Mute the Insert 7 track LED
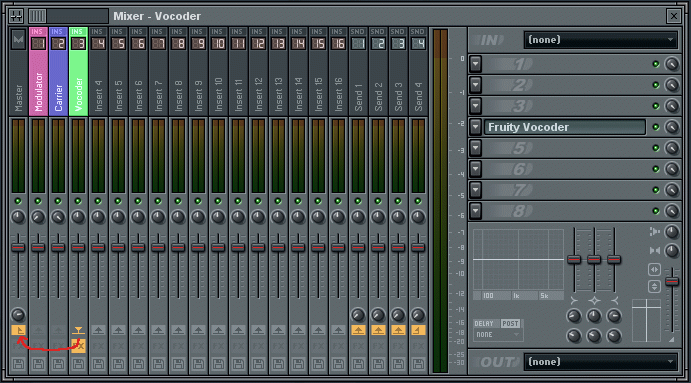The width and height of the screenshot is (691, 383). point(158,201)
